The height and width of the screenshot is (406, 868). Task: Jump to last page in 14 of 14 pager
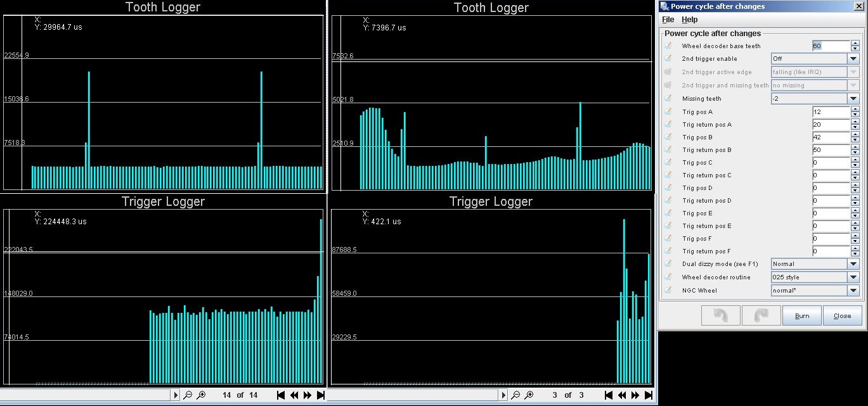click(x=320, y=395)
